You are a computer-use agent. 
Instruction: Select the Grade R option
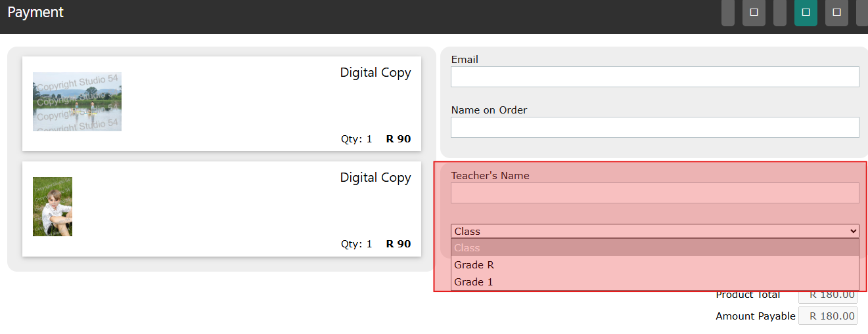click(654, 265)
